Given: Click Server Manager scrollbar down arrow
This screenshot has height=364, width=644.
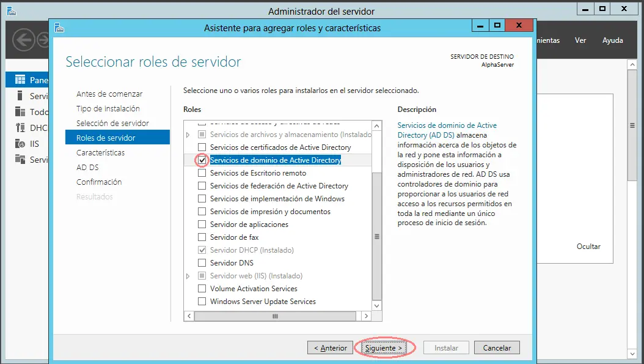Looking at the screenshot, I should tap(632, 354).
